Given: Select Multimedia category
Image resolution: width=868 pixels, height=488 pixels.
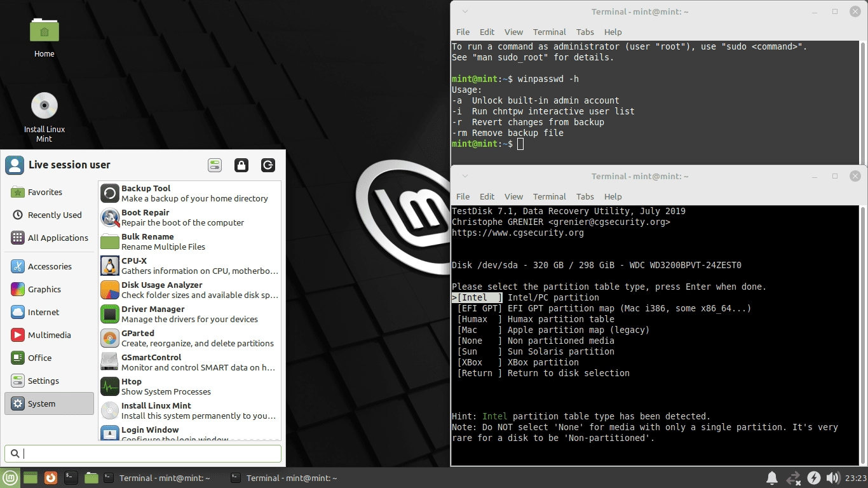Looking at the screenshot, I should pyautogui.click(x=50, y=335).
